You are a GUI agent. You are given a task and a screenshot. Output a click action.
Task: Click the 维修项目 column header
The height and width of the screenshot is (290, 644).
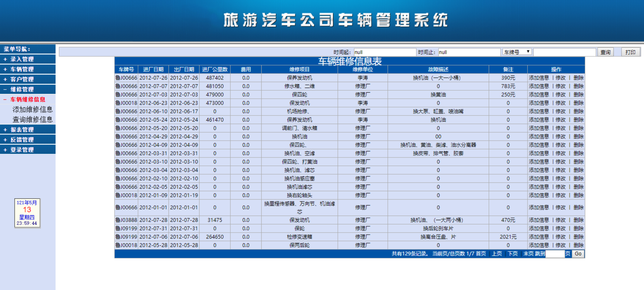300,69
